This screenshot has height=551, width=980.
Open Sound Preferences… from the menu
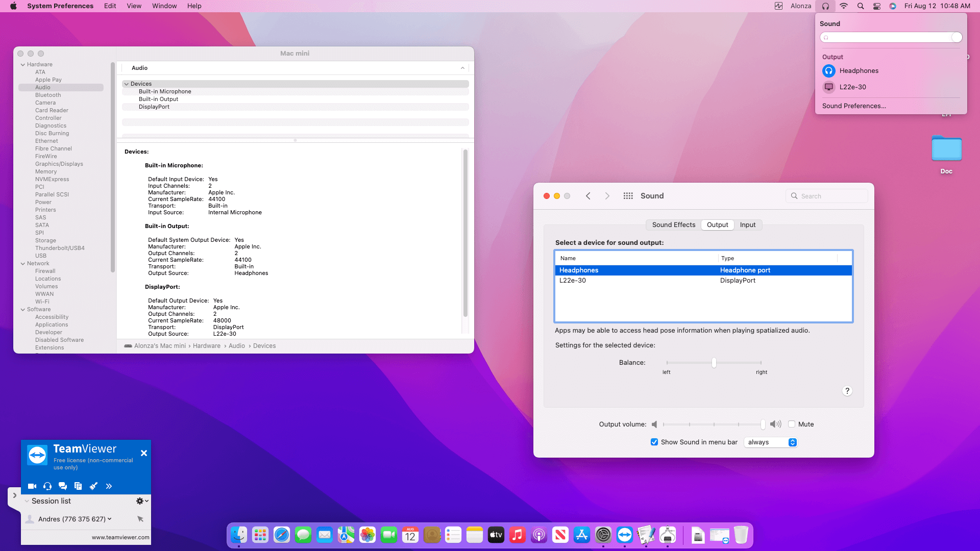(x=853, y=106)
